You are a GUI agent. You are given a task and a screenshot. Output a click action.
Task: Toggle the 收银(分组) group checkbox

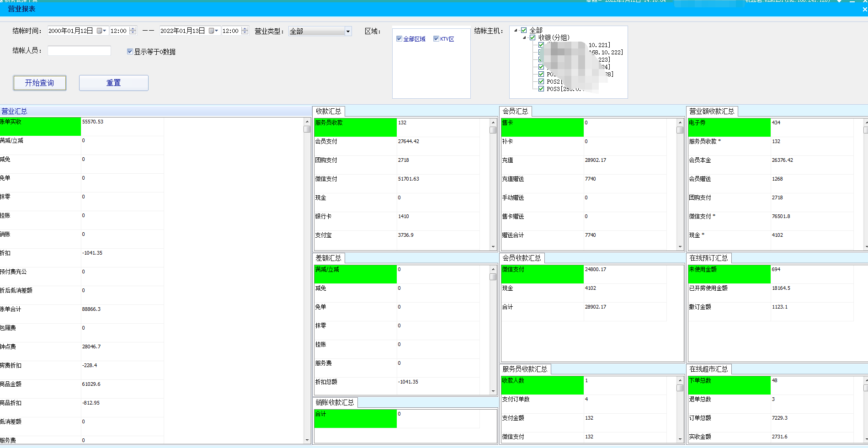coord(533,37)
